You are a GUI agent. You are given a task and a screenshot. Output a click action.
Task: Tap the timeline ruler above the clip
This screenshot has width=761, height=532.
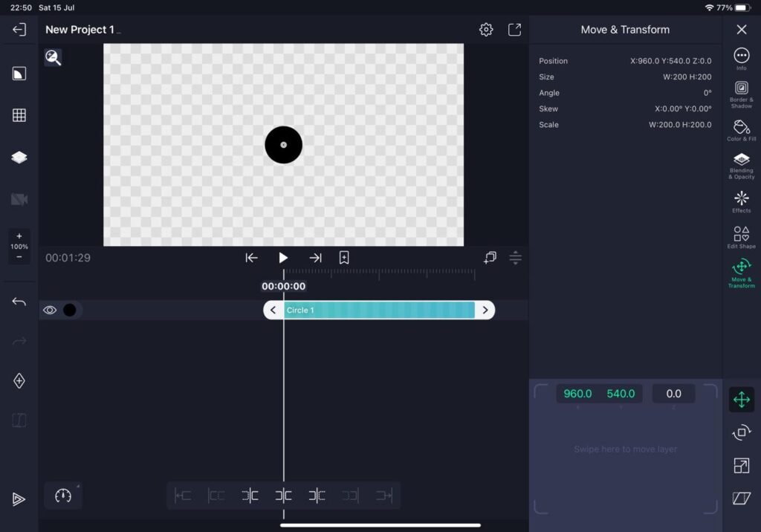(x=379, y=273)
